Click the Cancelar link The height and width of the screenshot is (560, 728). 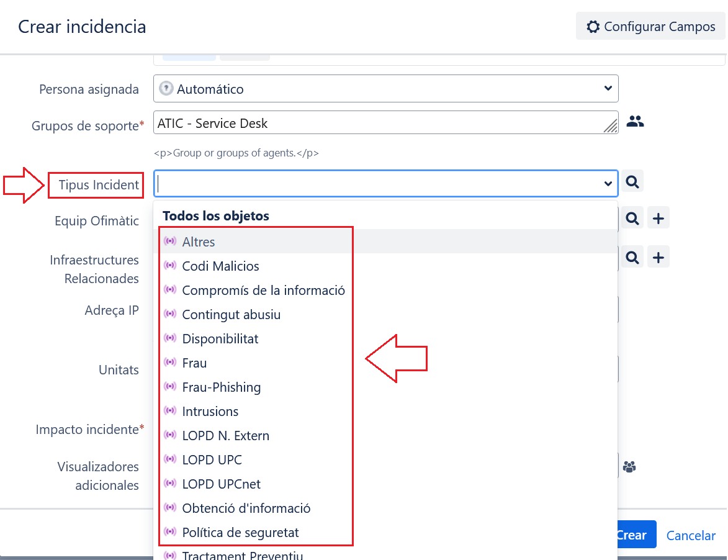coord(691,535)
